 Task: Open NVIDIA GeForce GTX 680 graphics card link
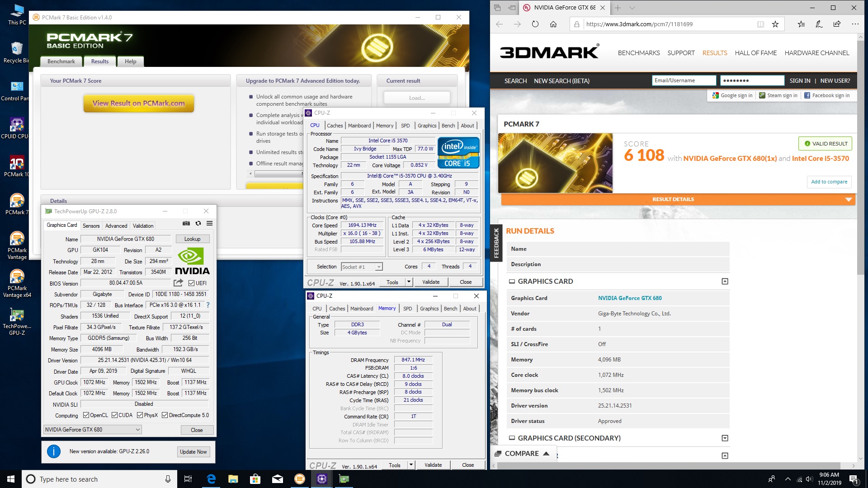coord(630,298)
